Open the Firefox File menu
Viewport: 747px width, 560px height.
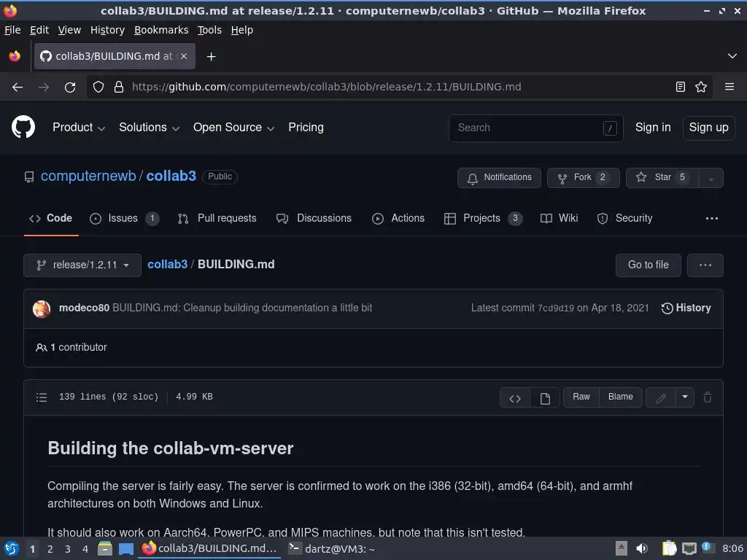coord(12,30)
